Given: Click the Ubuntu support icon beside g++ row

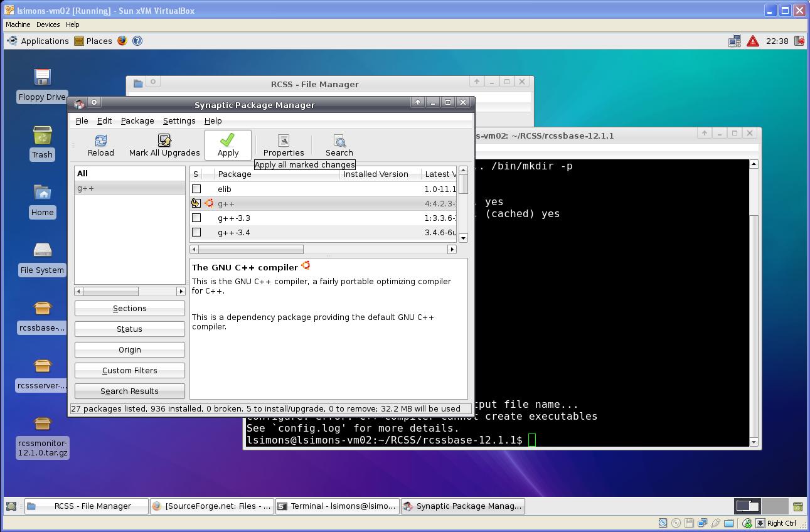Looking at the screenshot, I should tap(209, 203).
